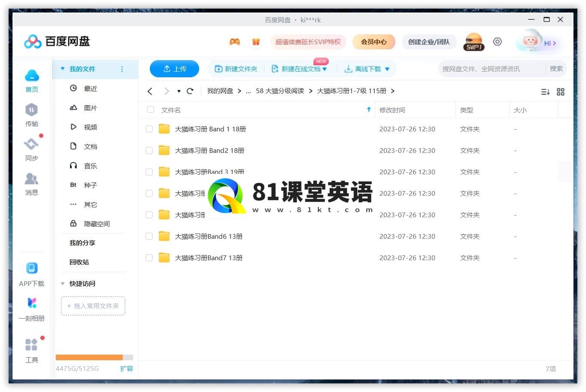Go forward with the right arrow
The width and height of the screenshot is (586, 392).
tap(167, 91)
